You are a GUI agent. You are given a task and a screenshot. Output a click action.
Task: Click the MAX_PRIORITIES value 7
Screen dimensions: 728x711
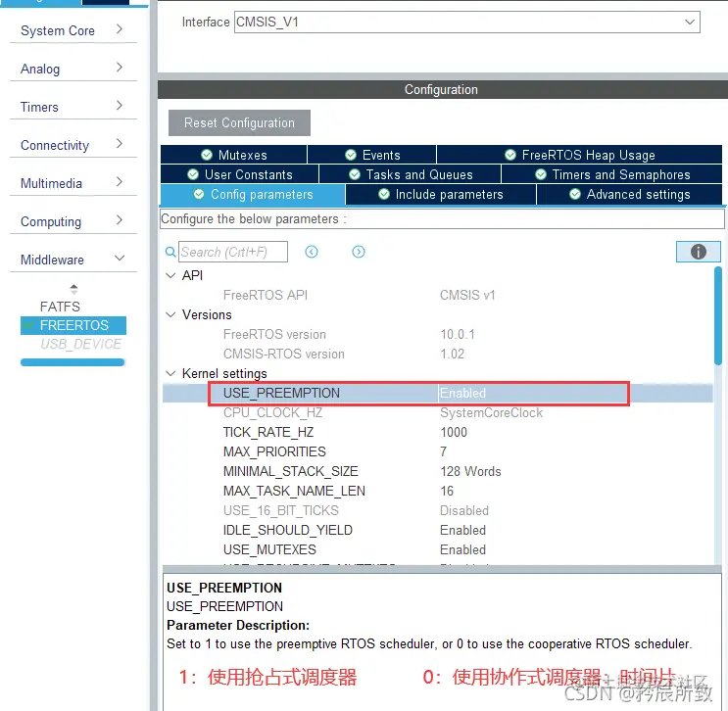[x=444, y=452]
